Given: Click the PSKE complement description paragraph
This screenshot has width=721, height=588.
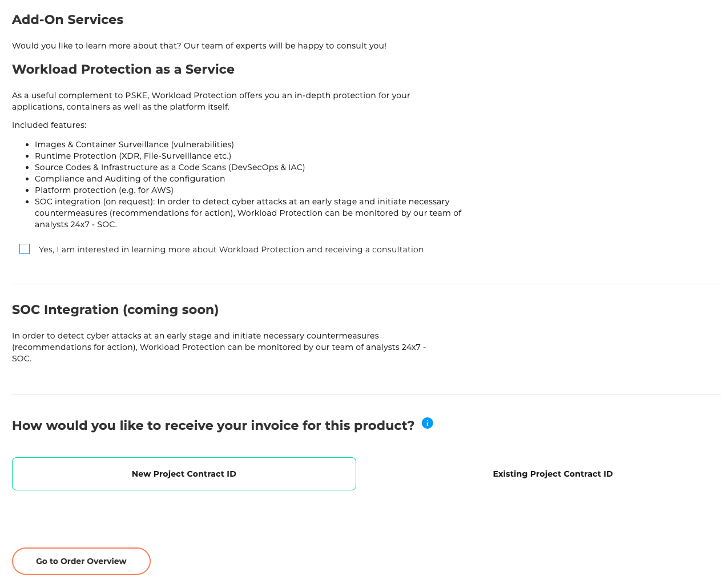Looking at the screenshot, I should [x=211, y=101].
